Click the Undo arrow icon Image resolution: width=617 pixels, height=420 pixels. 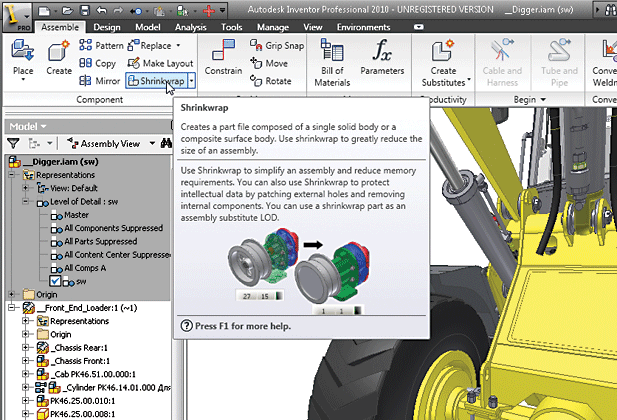[102, 11]
